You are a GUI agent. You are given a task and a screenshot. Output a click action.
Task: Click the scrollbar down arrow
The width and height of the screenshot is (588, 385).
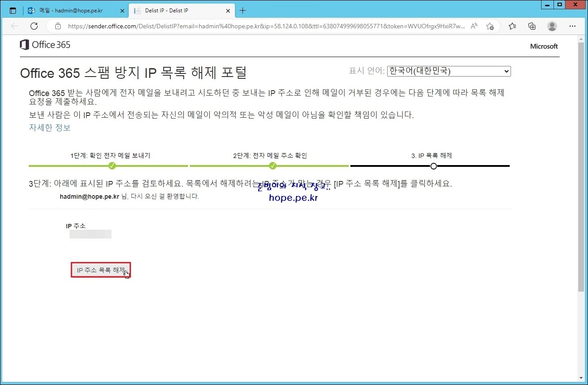pos(581,378)
